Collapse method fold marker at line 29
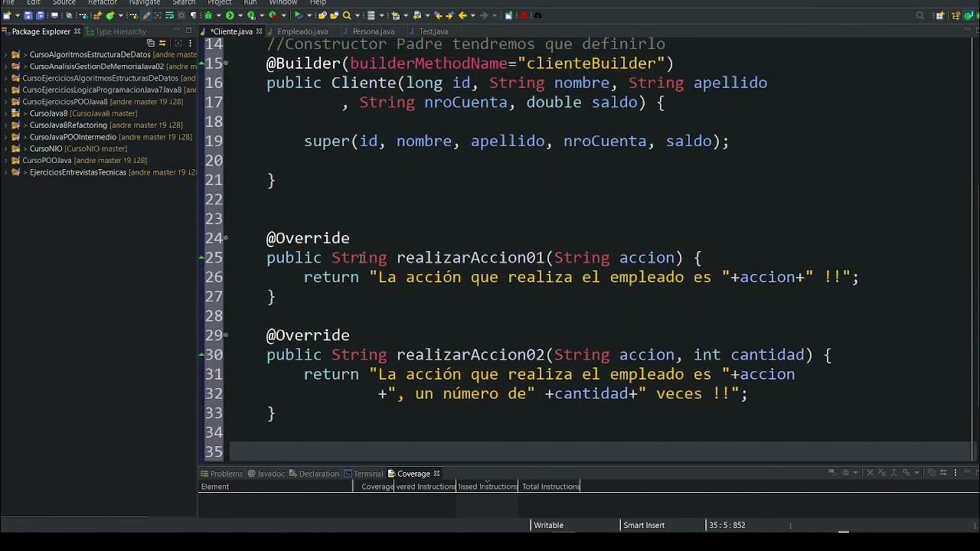This screenshot has height=551, width=980. click(x=225, y=336)
